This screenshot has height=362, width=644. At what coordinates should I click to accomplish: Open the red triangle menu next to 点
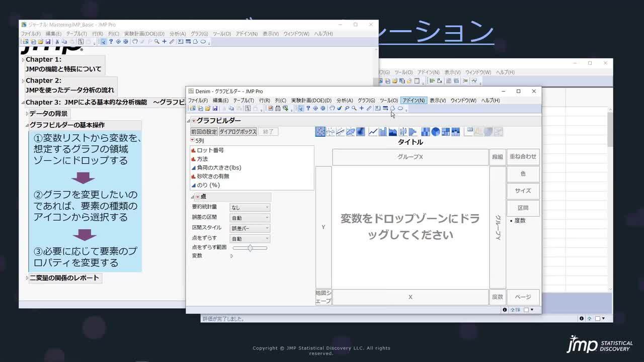pyautogui.click(x=198, y=197)
